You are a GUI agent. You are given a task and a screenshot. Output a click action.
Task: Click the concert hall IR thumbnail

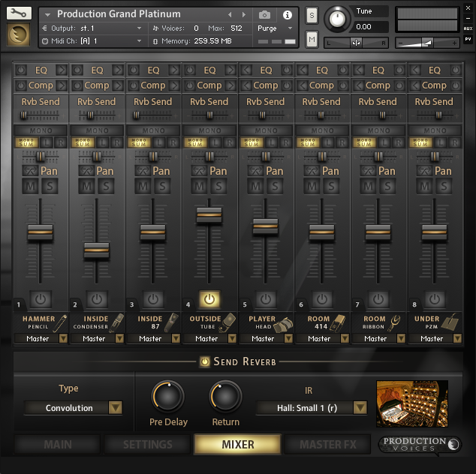pyautogui.click(x=412, y=403)
